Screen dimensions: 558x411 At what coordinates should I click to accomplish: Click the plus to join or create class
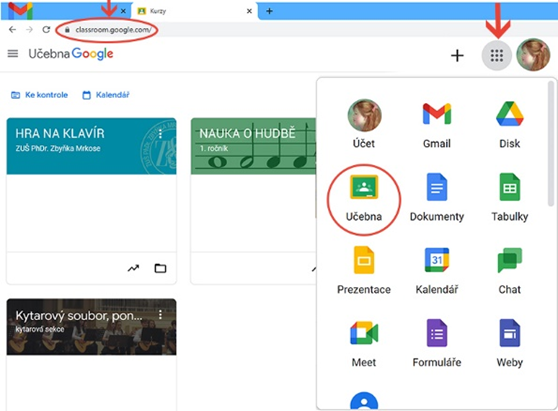(x=457, y=56)
